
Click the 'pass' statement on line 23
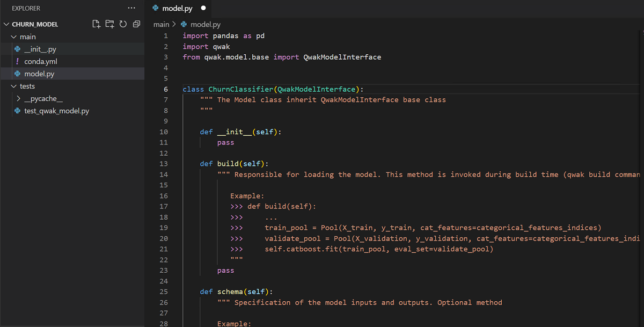tap(225, 271)
